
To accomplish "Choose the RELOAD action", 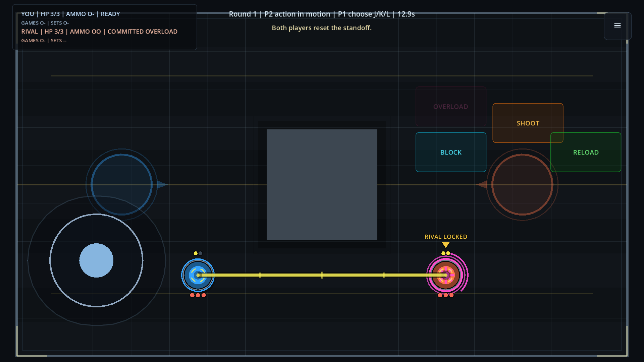I will [x=586, y=152].
